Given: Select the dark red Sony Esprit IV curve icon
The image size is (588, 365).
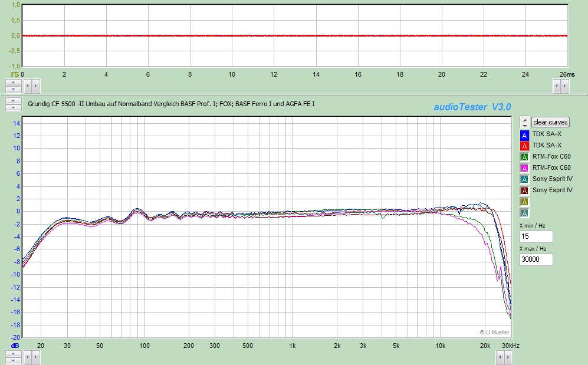Looking at the screenshot, I should point(524,190).
